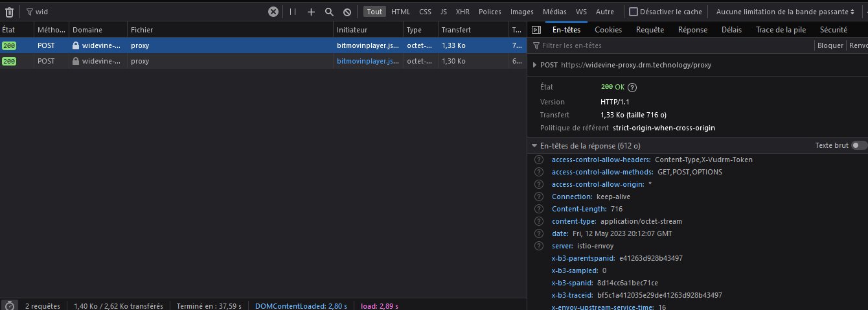This screenshot has width=868, height=310.
Task: Open the request blocking icon
Action: click(x=347, y=12)
